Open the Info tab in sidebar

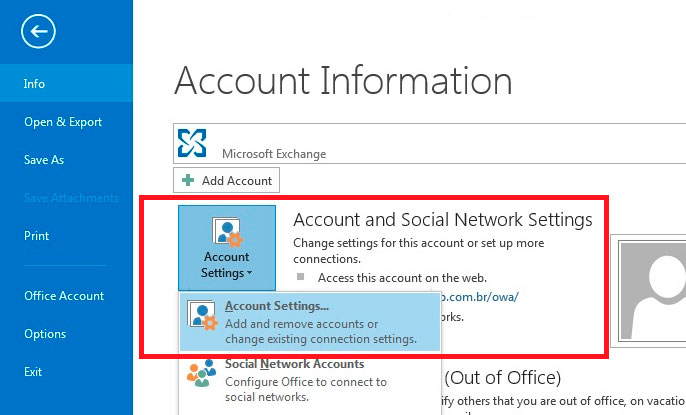click(x=66, y=83)
